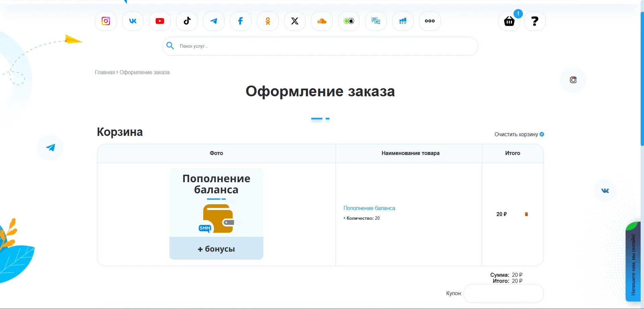Image resolution: width=644 pixels, height=309 pixels.
Task: Click the Итого: 20 ₽ total line
Action: (507, 281)
